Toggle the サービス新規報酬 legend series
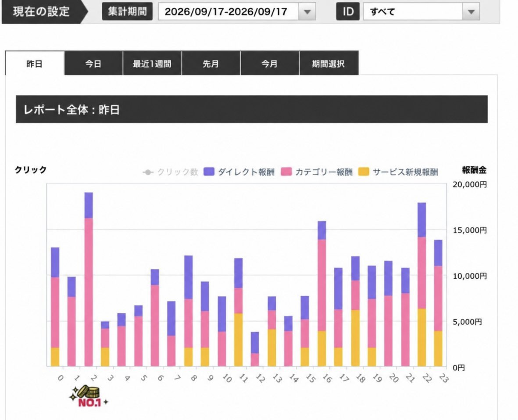 [x=398, y=172]
